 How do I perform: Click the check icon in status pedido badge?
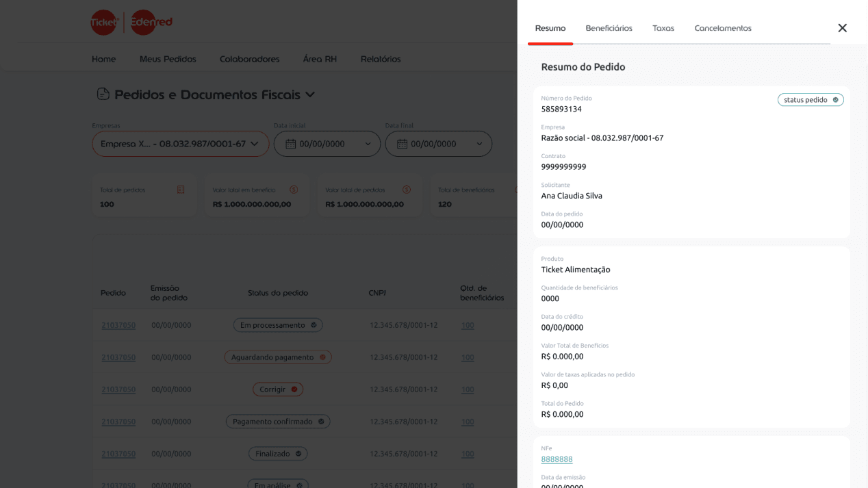(x=835, y=100)
